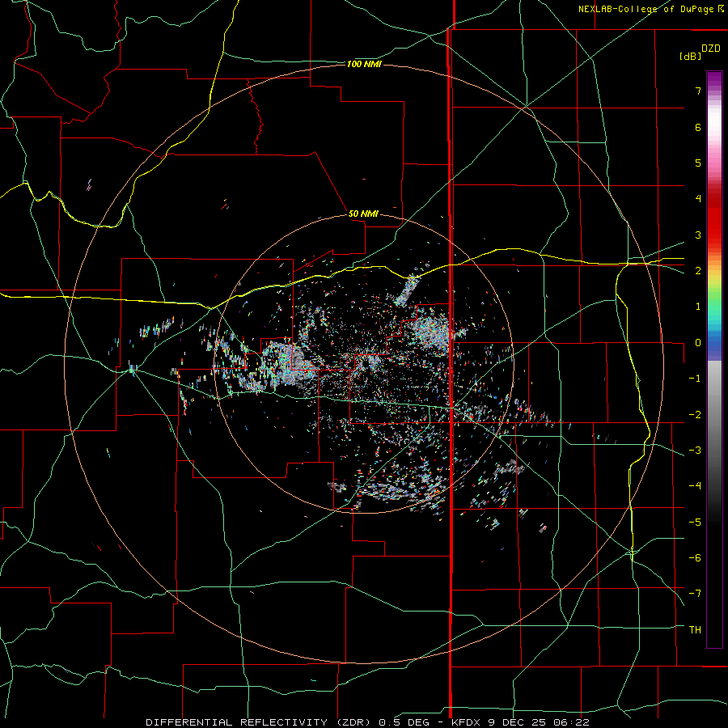
Task: Click the 3 value on the color scale
Action: [x=698, y=235]
